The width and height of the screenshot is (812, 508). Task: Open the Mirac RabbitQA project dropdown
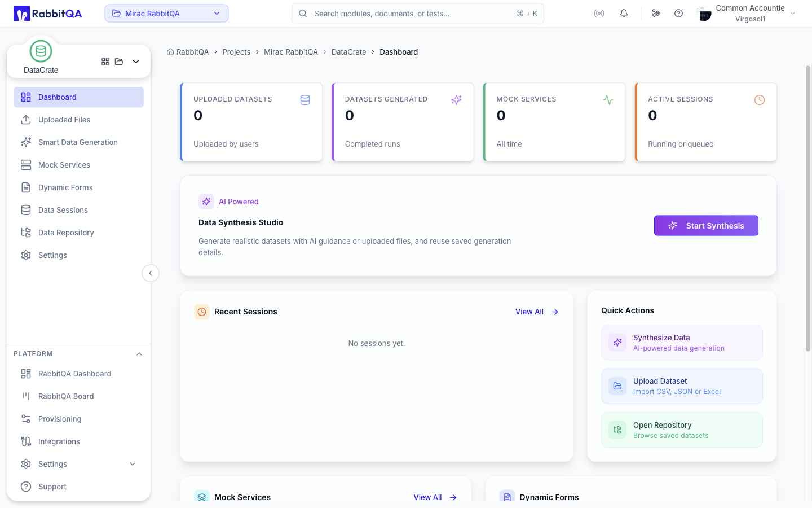tap(166, 14)
